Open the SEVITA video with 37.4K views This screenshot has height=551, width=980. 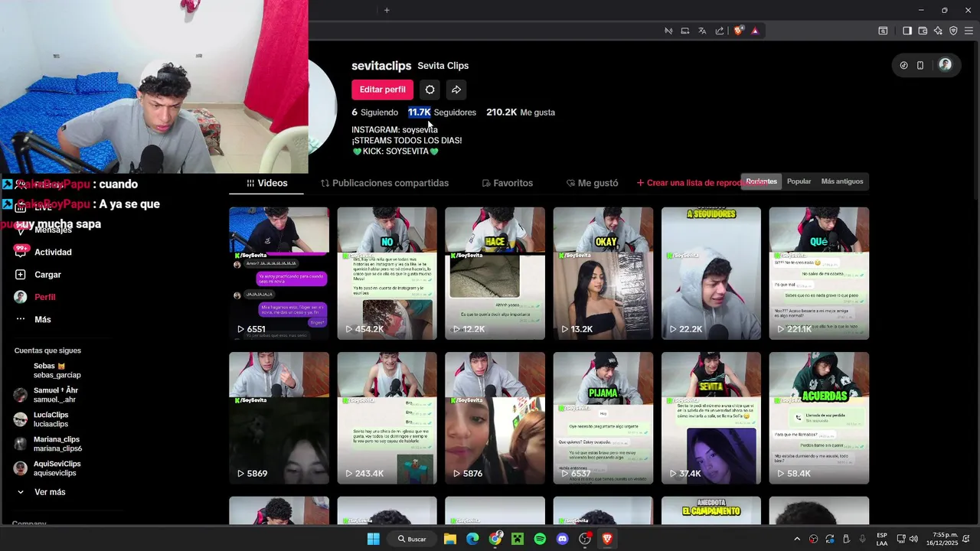[x=711, y=418]
